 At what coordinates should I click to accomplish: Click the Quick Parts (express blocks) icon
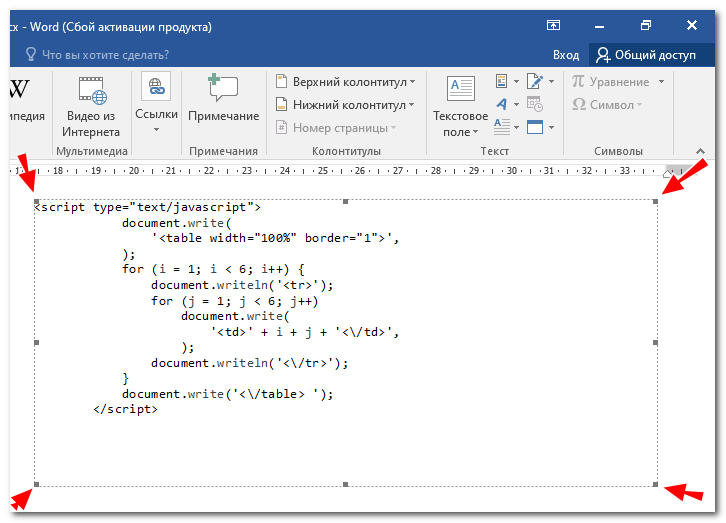tap(501, 81)
